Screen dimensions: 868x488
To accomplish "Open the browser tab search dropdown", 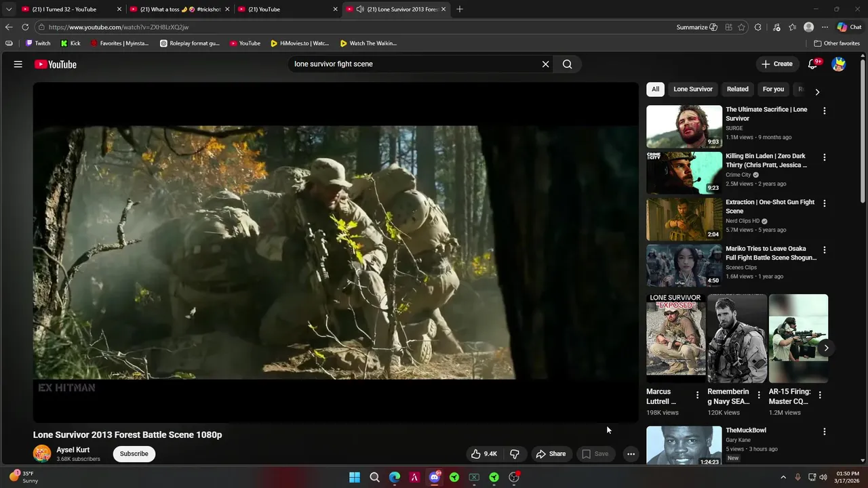I will coord(9,9).
